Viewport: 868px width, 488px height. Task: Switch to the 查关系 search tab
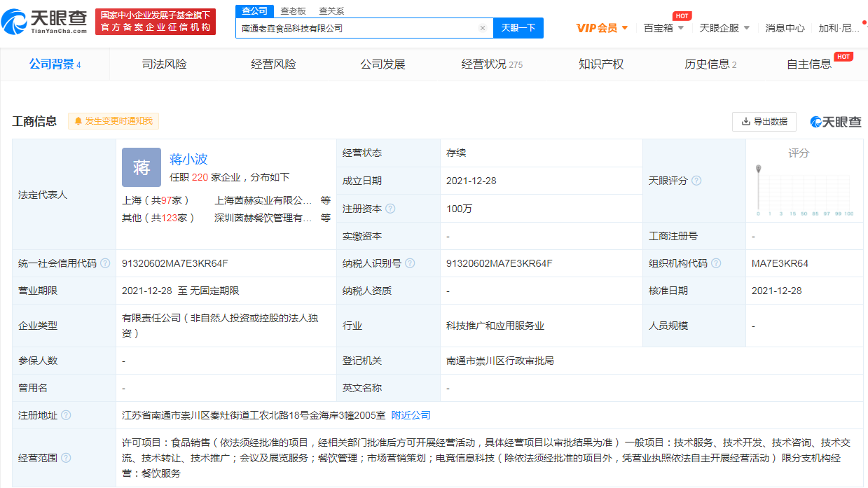(x=331, y=11)
